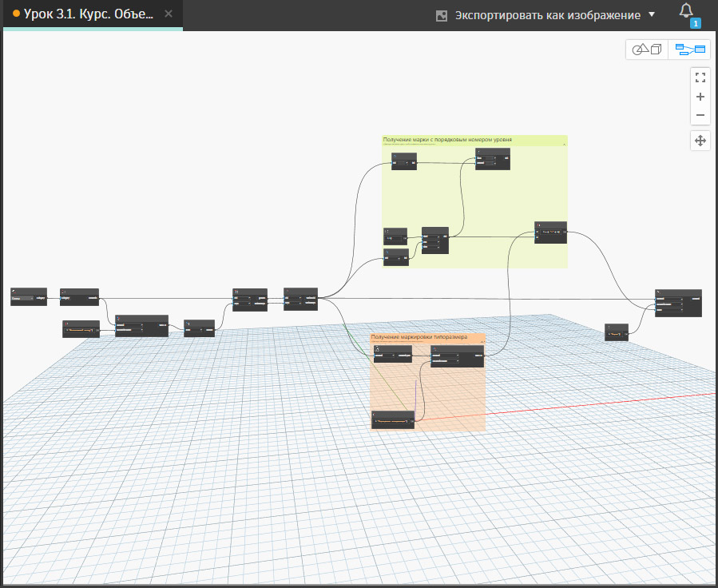718x588 pixels.
Task: Click the export as image icon
Action: click(442, 15)
